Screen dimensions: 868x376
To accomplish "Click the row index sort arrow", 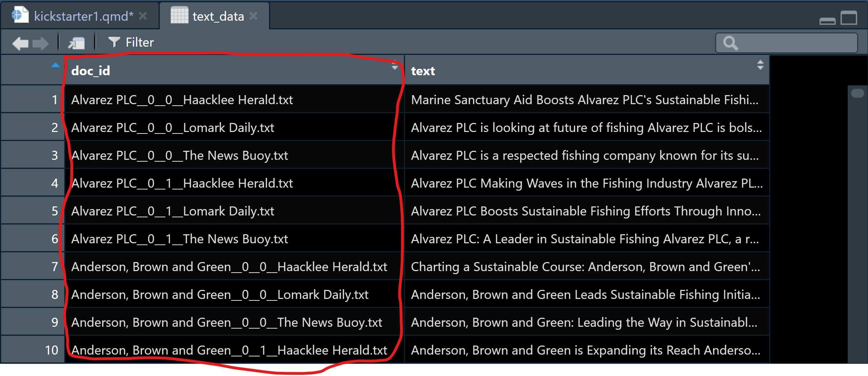I will click(x=55, y=65).
